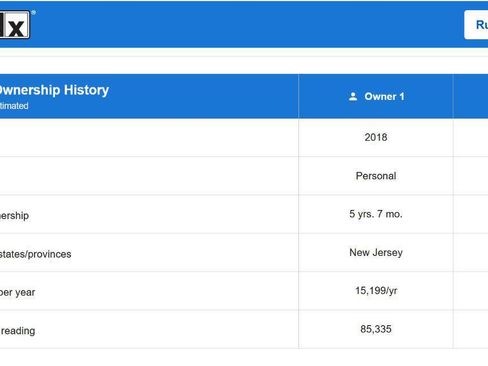Click the 5 yrs. 7 mo. value
Image resolution: width=488 pixels, height=366 pixels.
[x=376, y=214]
